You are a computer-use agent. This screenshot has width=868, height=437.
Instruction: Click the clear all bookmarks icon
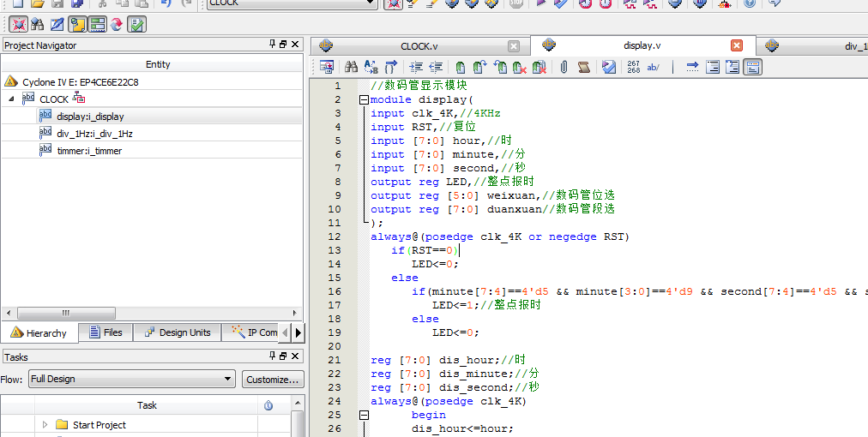click(539, 67)
